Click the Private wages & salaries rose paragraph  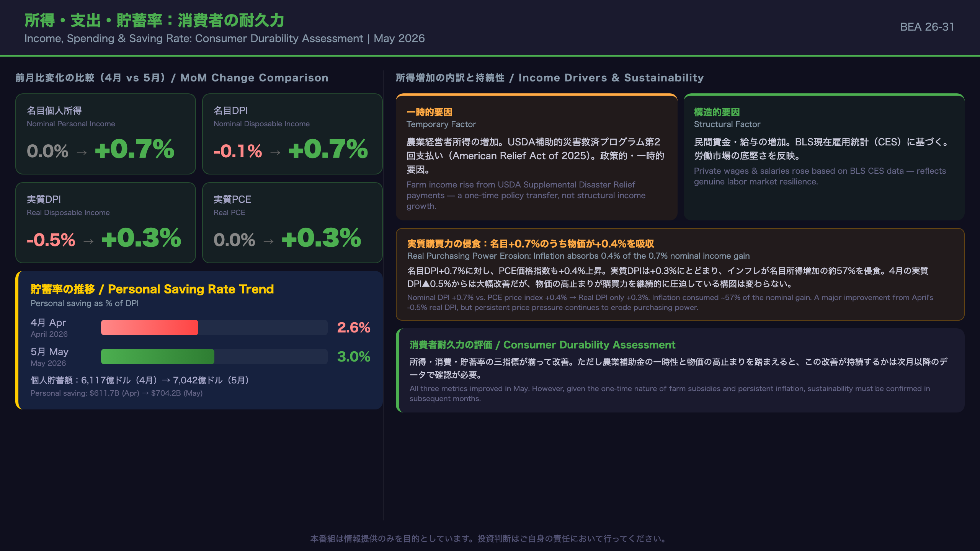pyautogui.click(x=820, y=176)
